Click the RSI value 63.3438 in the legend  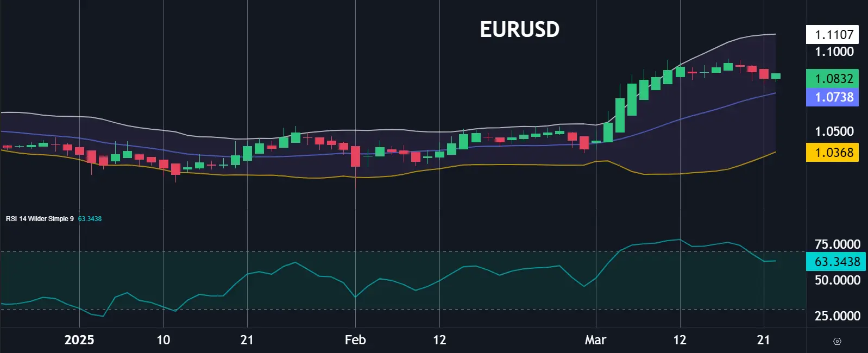(x=90, y=219)
